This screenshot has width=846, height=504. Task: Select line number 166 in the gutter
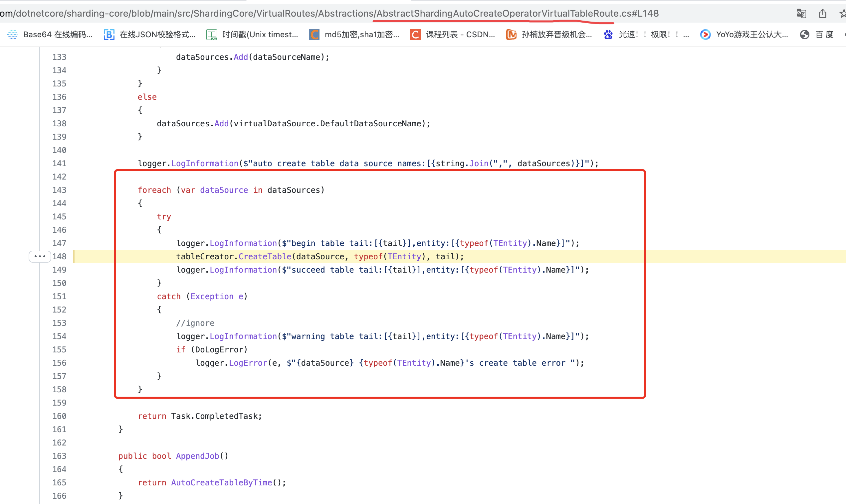coord(59,495)
